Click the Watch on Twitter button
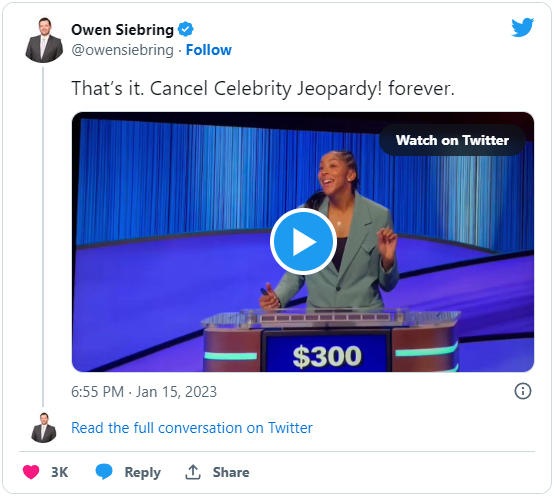 click(452, 140)
